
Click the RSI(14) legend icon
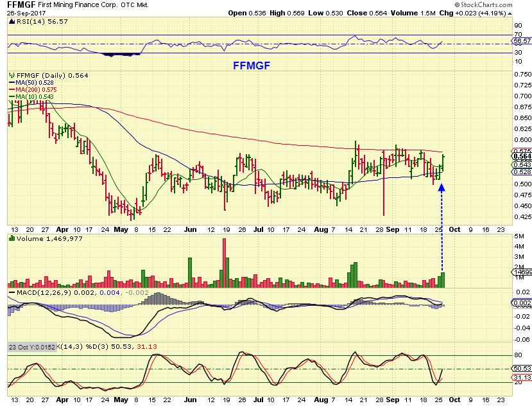tap(12, 21)
